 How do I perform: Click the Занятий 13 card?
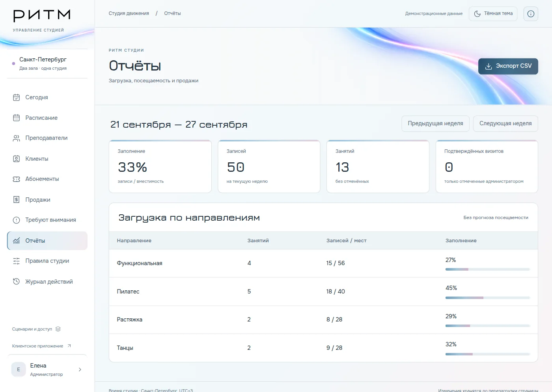(x=378, y=167)
